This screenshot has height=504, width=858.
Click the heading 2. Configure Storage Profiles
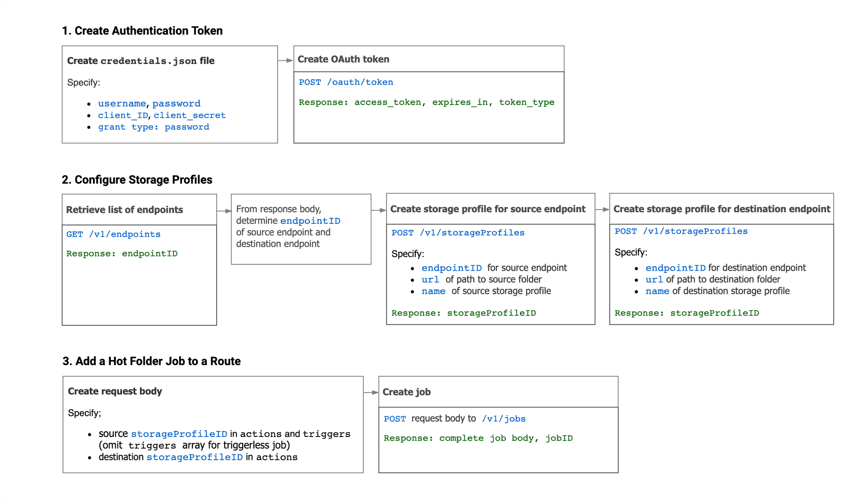click(x=137, y=180)
